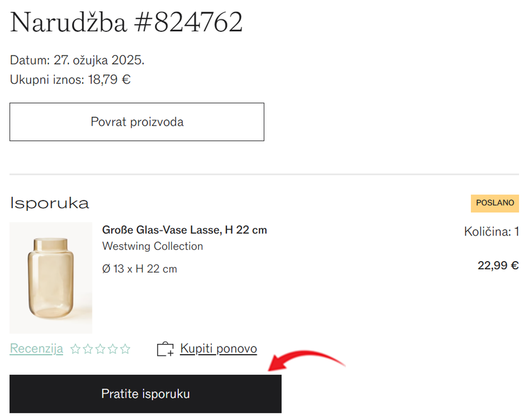Open shipment tracking with Pratite isporuku
Viewport: 532px width, 420px height.
(x=145, y=393)
